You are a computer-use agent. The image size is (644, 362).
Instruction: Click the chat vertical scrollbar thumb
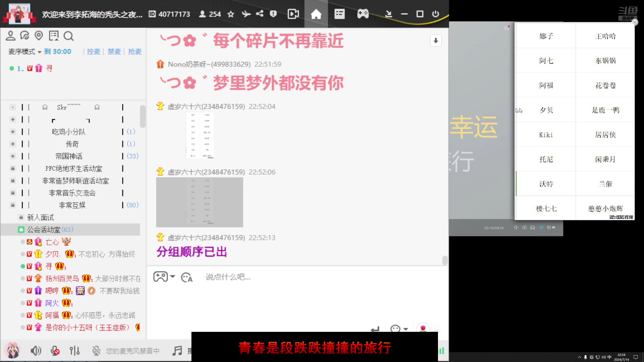tap(445, 260)
